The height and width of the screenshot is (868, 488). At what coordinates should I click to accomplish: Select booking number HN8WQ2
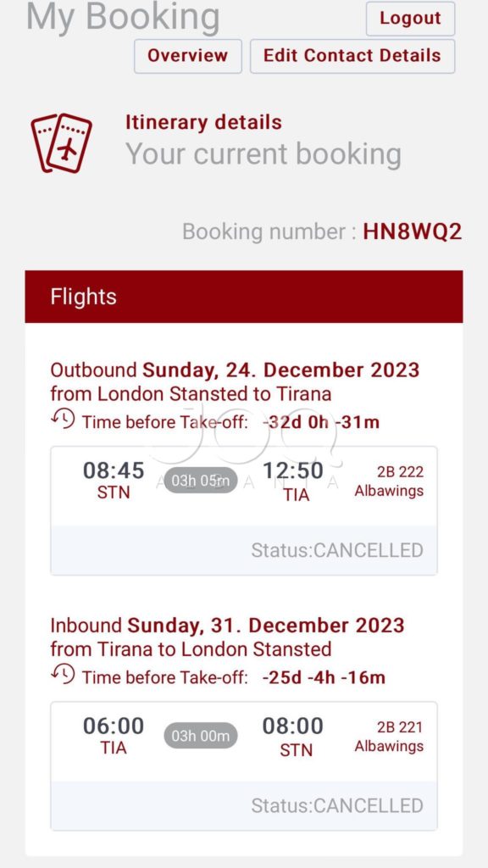click(x=413, y=232)
